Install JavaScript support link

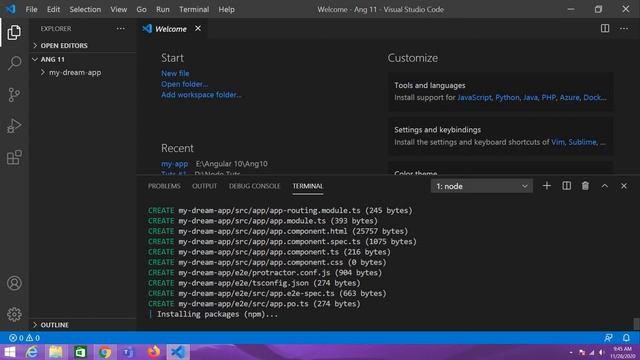pyautogui.click(x=474, y=98)
